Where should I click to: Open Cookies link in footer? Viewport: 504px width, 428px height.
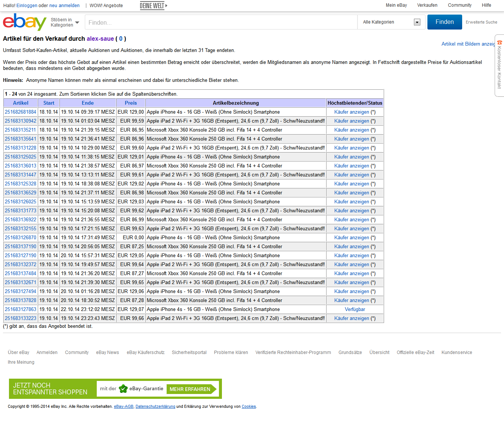coord(249,407)
